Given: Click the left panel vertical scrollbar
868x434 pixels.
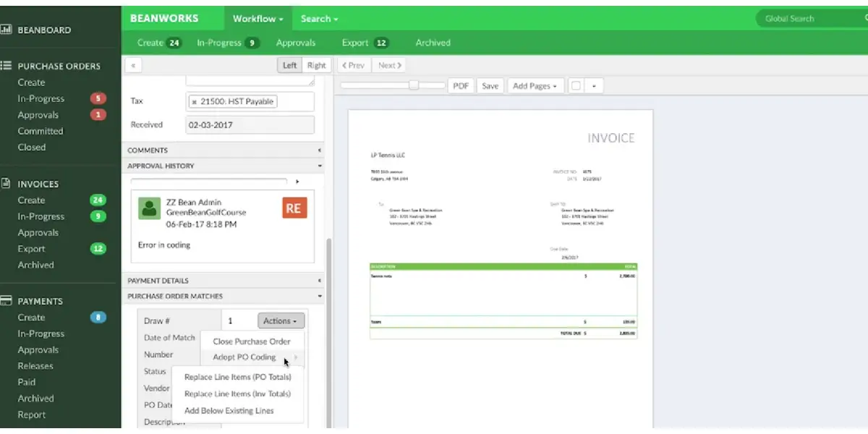Looking at the screenshot, I should [x=329, y=333].
